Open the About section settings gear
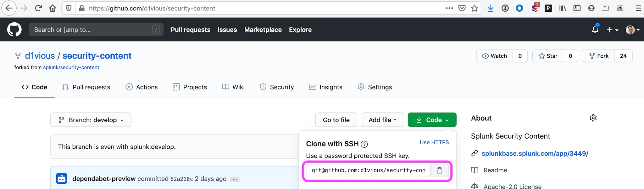The width and height of the screenshot is (644, 189). point(593,118)
